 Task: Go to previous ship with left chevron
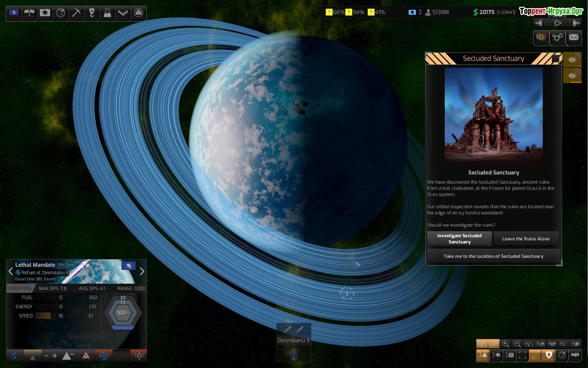[11, 271]
